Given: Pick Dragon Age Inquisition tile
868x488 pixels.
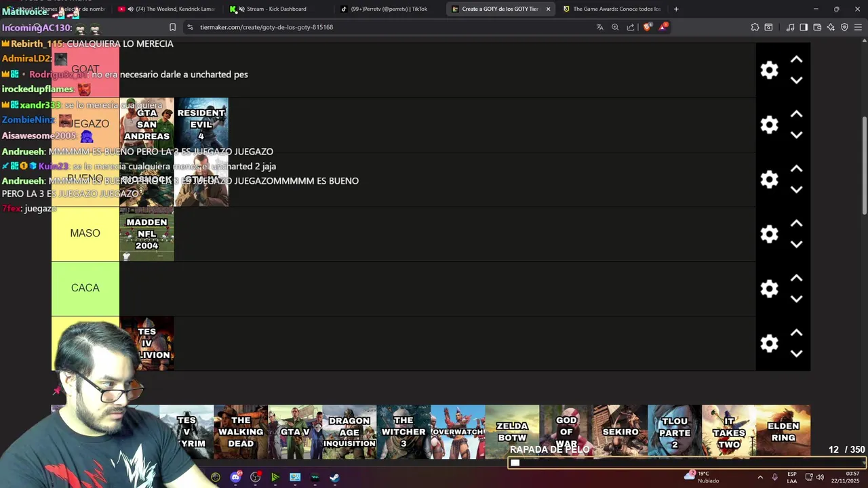Looking at the screenshot, I should pyautogui.click(x=349, y=432).
